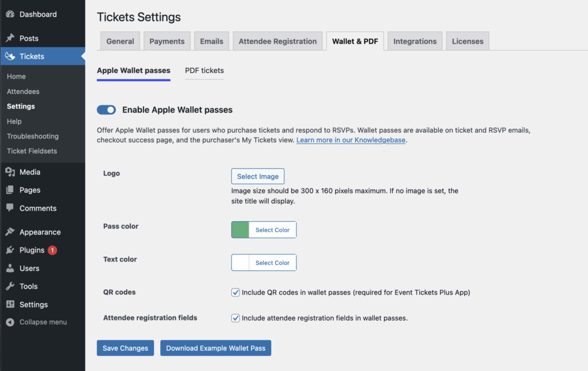The height and width of the screenshot is (371, 588).
Task: Click the Tickets sidebar icon
Action: click(x=10, y=56)
